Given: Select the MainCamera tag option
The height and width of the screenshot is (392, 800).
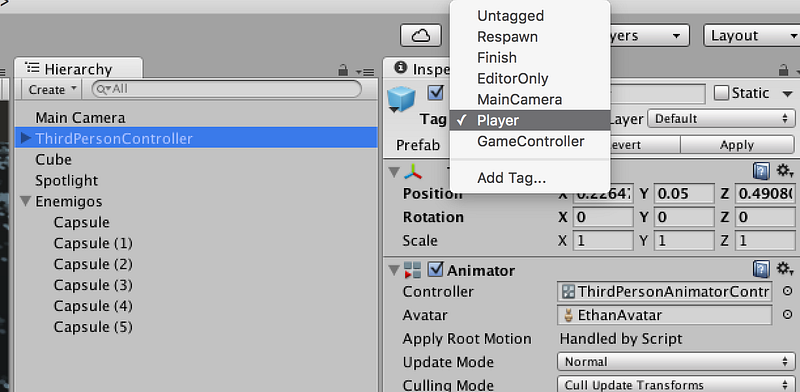Looking at the screenshot, I should 530,100.
